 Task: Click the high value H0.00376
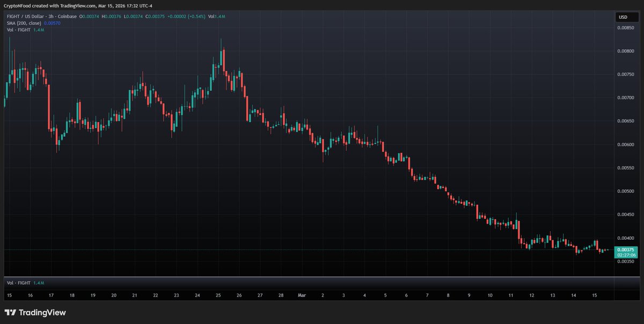pyautogui.click(x=111, y=17)
